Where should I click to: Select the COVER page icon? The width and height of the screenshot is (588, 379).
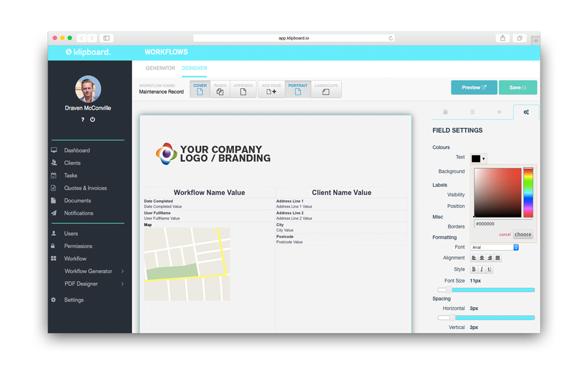tap(200, 88)
